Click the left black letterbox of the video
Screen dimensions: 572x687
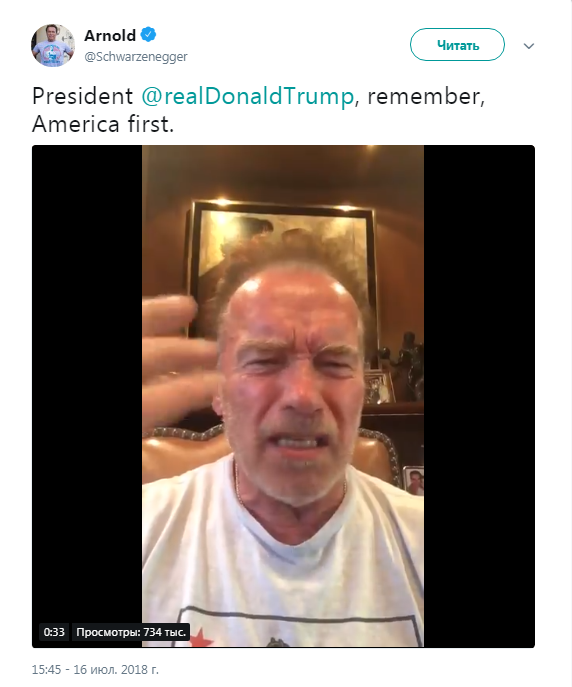point(87,396)
